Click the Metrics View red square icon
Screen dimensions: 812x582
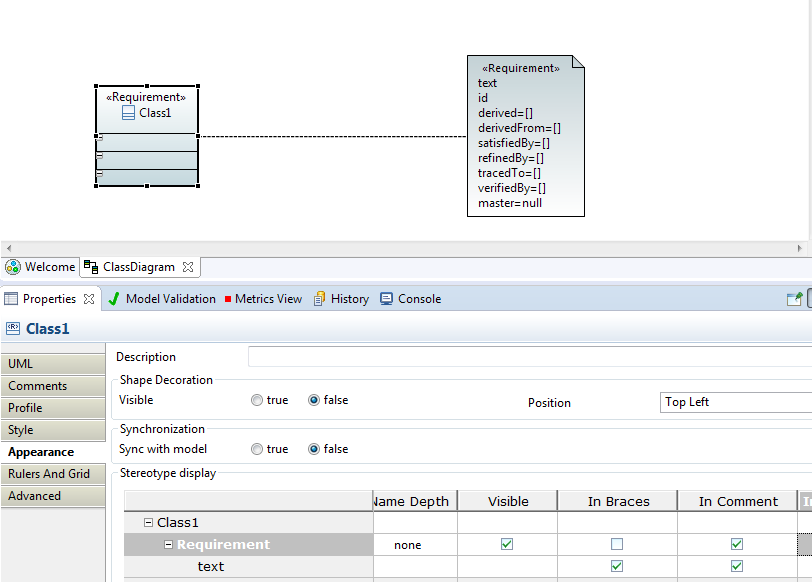tap(228, 299)
